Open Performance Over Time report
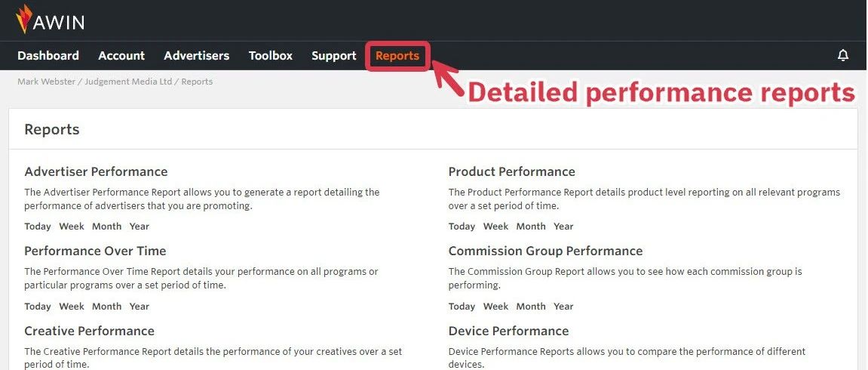The image size is (868, 370). 95,251
